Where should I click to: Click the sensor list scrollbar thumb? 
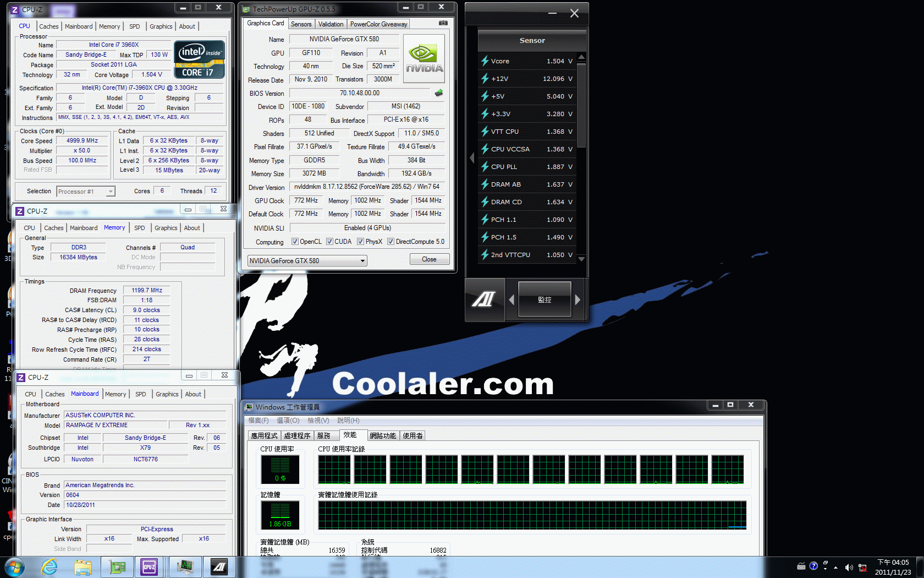pos(581,105)
